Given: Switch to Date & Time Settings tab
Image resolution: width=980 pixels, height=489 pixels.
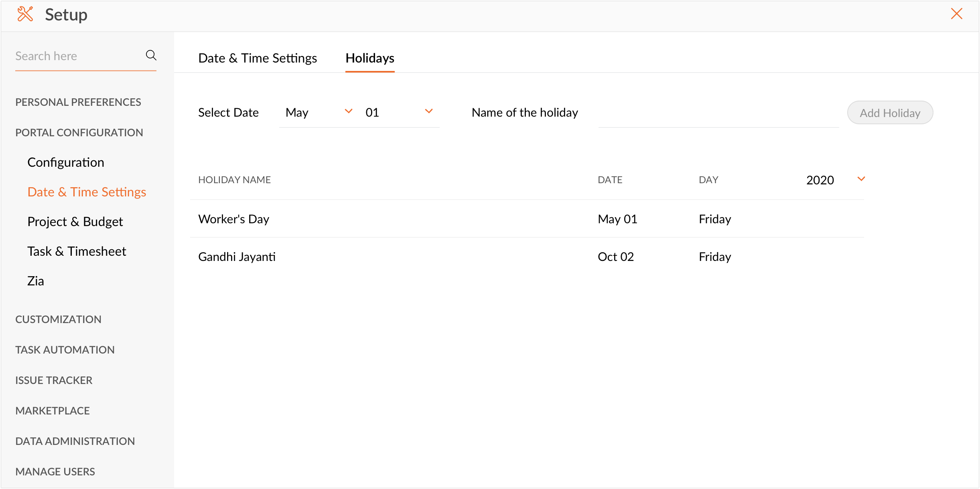Looking at the screenshot, I should (258, 58).
